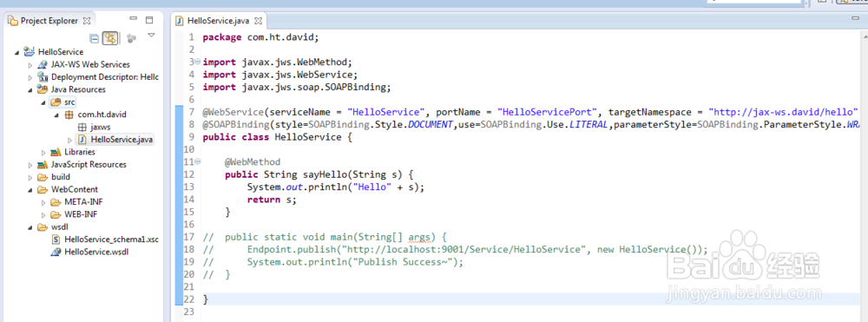
Task: Expand the HelloService.java tree arrow
Action: tap(69, 140)
